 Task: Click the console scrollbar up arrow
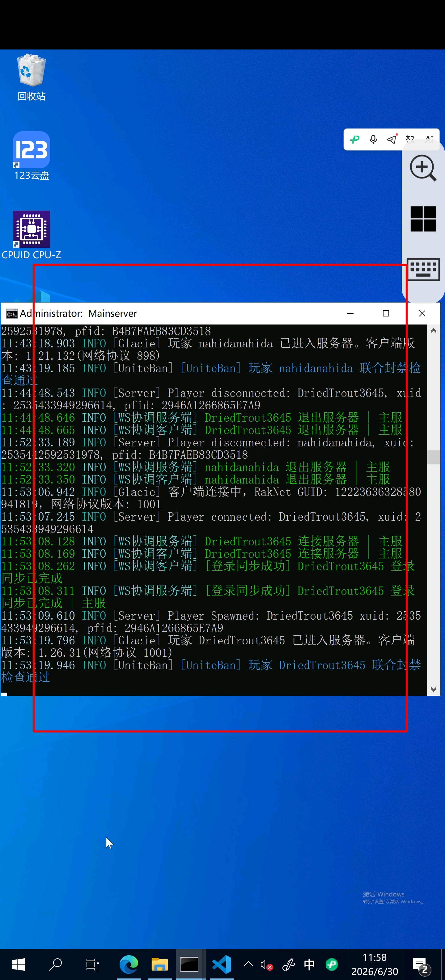tap(434, 331)
